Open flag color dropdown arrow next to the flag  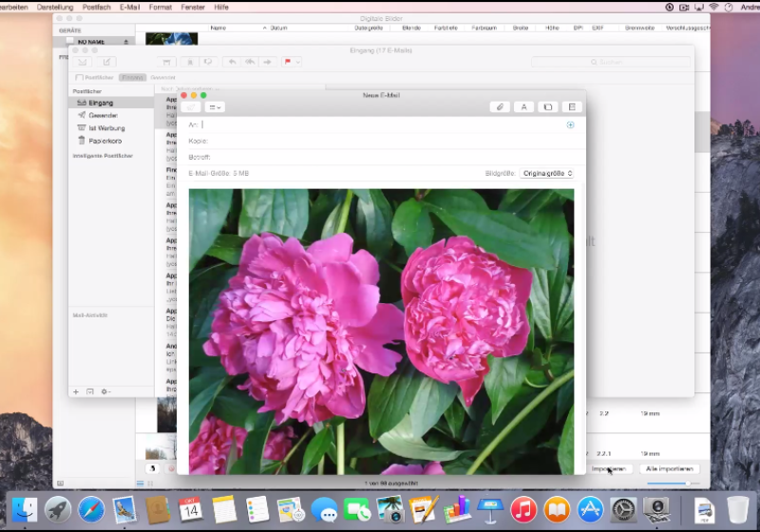tap(298, 62)
